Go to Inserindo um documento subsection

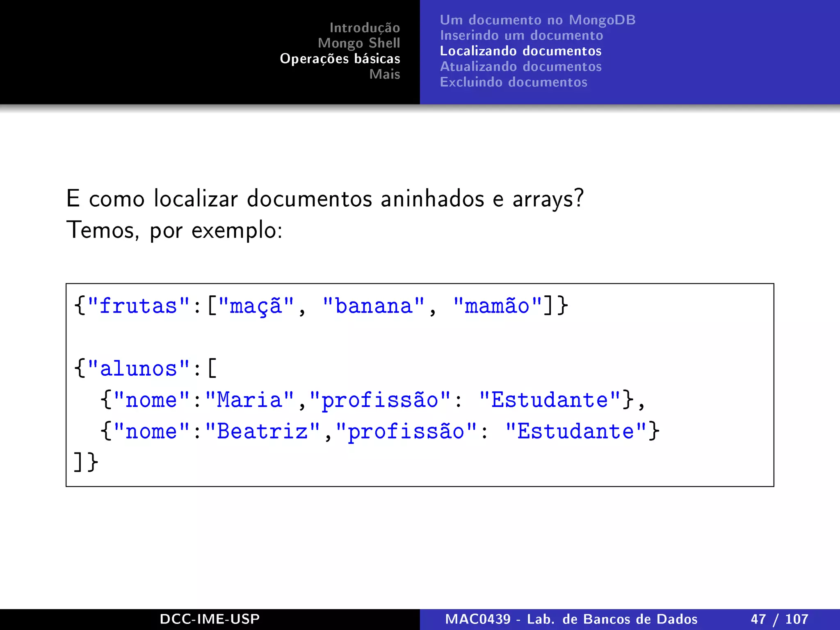click(x=521, y=35)
